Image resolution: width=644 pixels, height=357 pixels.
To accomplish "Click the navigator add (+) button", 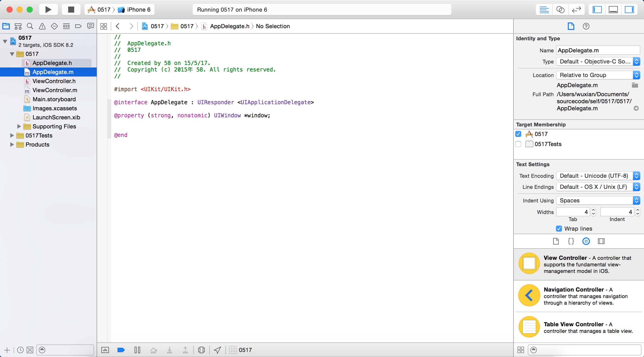I will point(7,350).
